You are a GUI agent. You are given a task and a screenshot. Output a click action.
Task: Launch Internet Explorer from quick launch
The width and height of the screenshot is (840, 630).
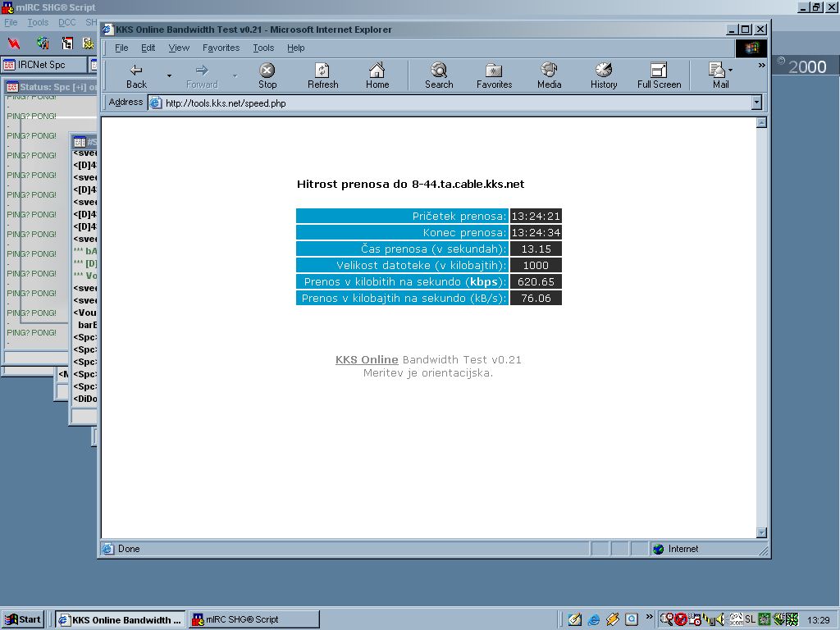(594, 620)
